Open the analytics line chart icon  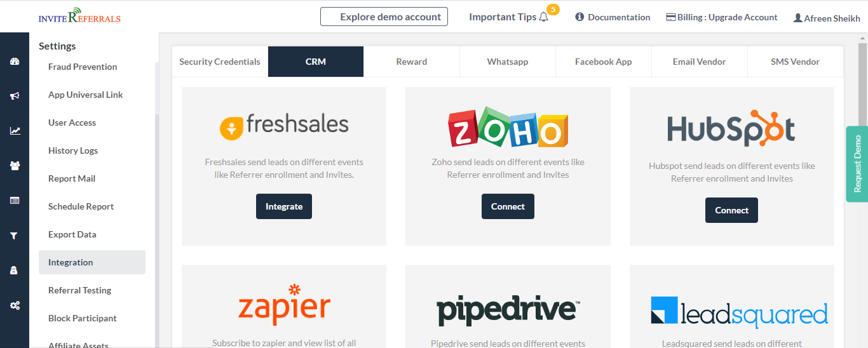[x=15, y=131]
